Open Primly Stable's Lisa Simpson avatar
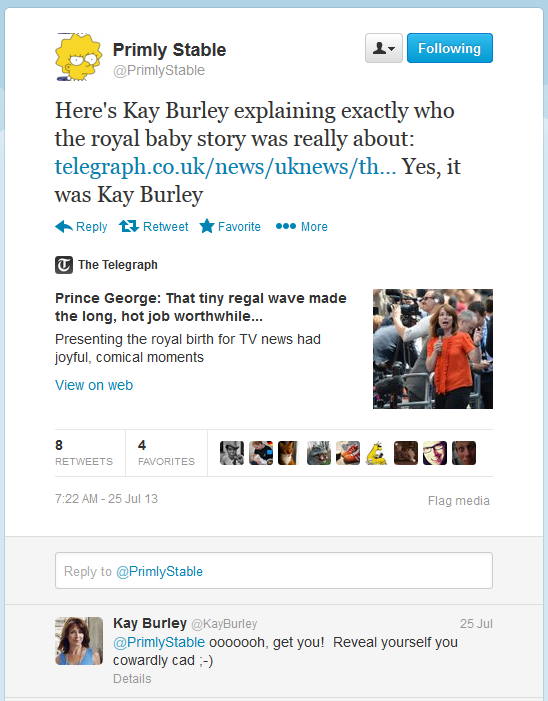The height and width of the screenshot is (701, 548). [79, 57]
